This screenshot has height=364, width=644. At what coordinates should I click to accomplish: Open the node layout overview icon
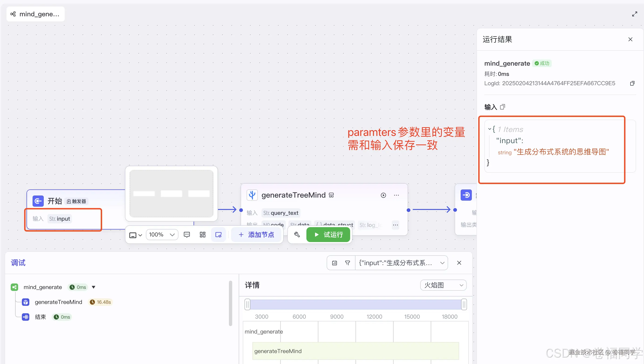coord(202,235)
